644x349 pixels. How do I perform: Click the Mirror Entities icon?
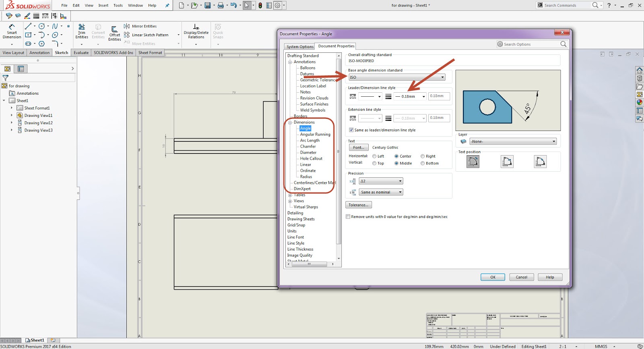tap(127, 26)
